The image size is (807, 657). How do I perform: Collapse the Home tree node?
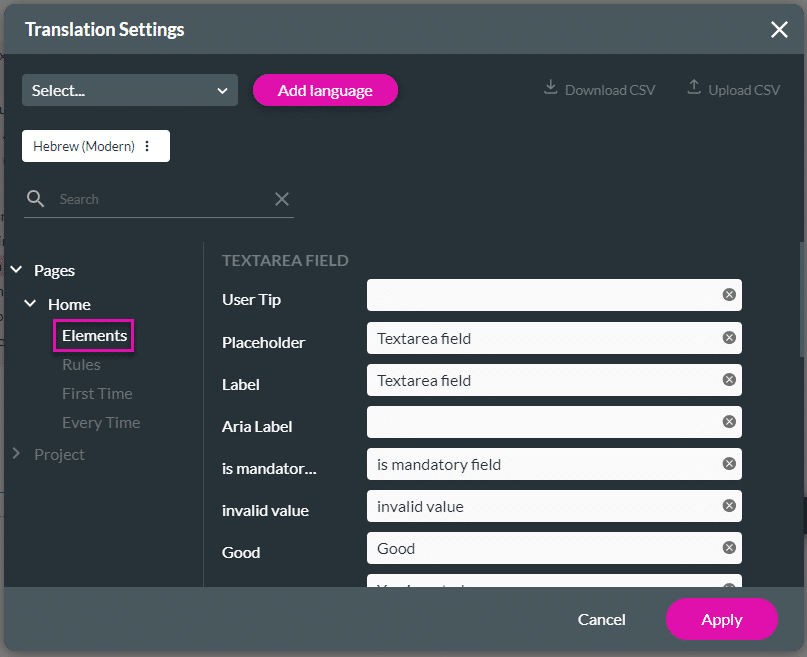coord(30,304)
